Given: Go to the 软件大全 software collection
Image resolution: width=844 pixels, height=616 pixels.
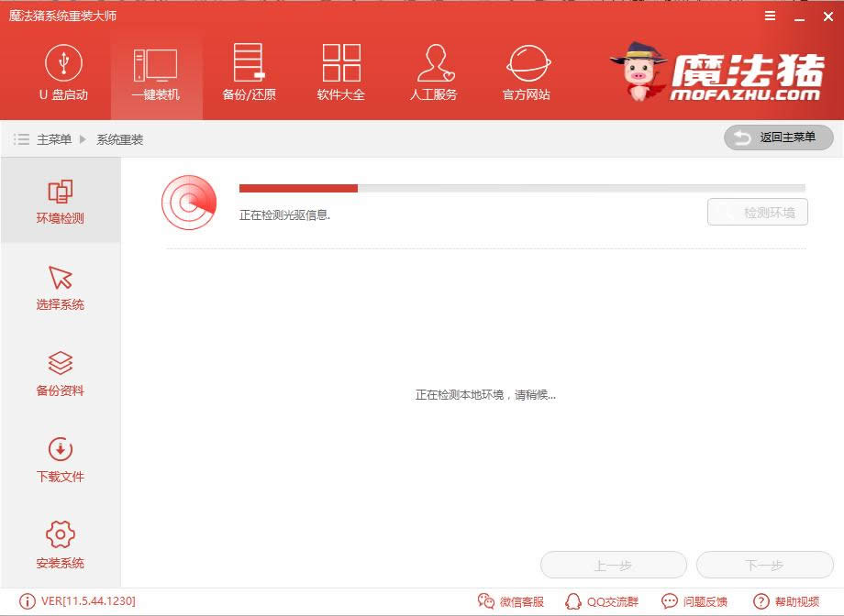Looking at the screenshot, I should click(x=341, y=74).
